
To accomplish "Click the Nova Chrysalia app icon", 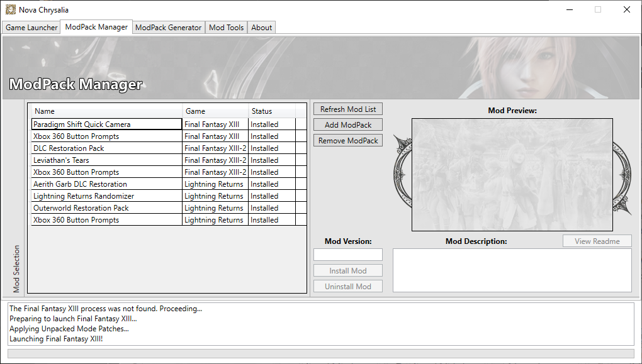I will click(10, 9).
